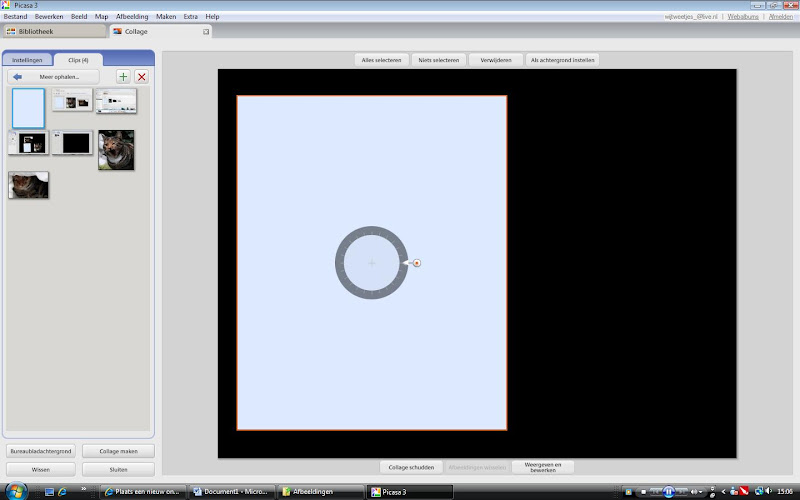800x500 pixels.
Task: Click Weergeven en bewerken button
Action: [x=543, y=467]
